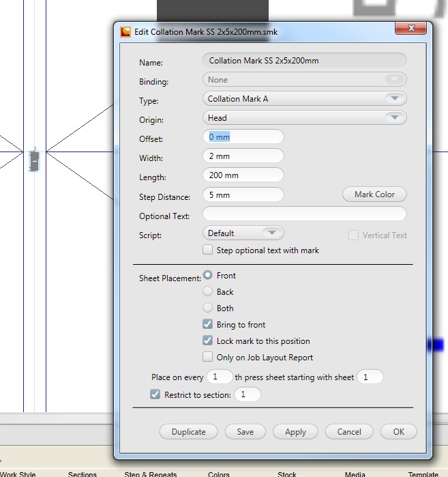Click the Offset field showing 0 mm
The image size is (448, 477).
[243, 137]
